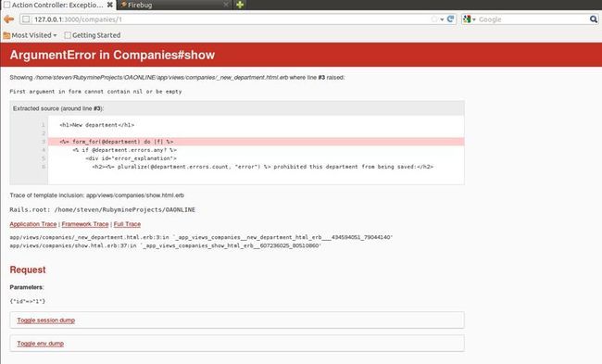602x364 pixels.
Task: Click the <h1>New department</h1> source line
Action: [96, 125]
